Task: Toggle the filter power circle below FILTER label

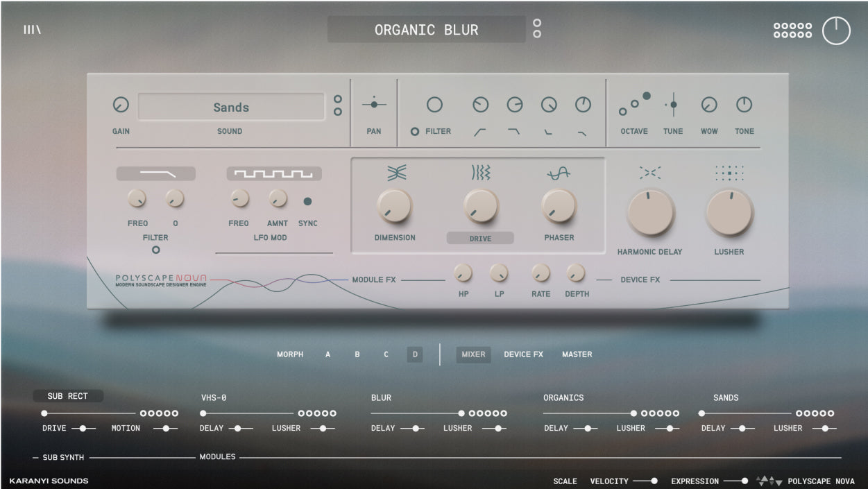Action: [x=155, y=250]
